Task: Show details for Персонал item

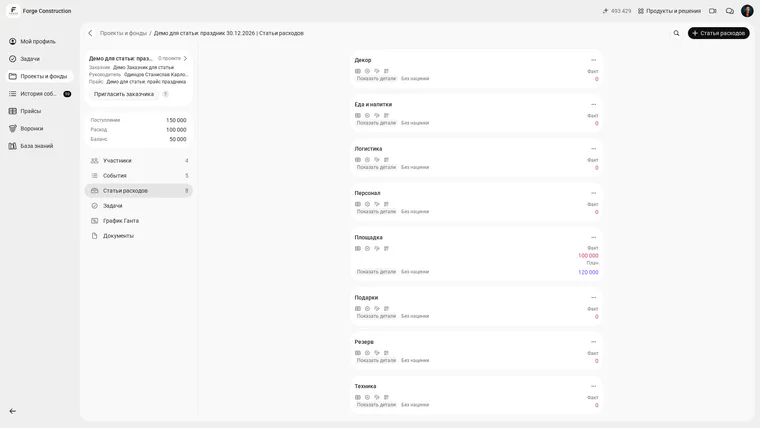Action: click(376, 212)
